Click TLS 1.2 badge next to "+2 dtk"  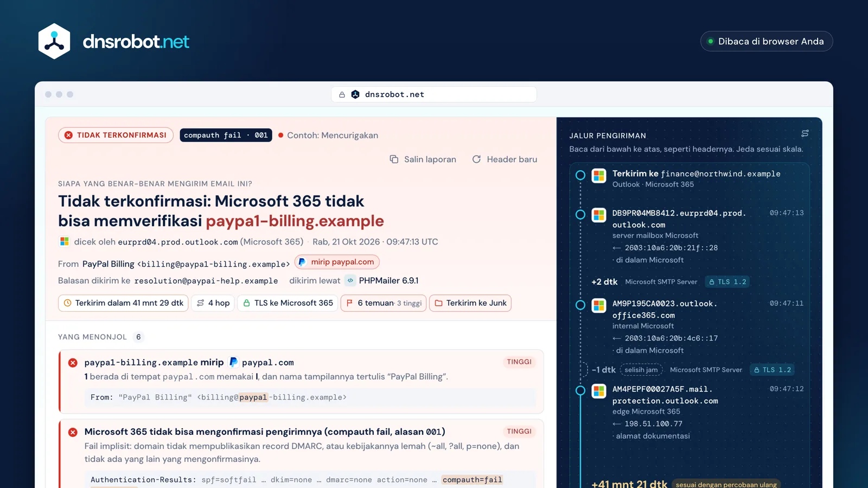click(x=727, y=282)
